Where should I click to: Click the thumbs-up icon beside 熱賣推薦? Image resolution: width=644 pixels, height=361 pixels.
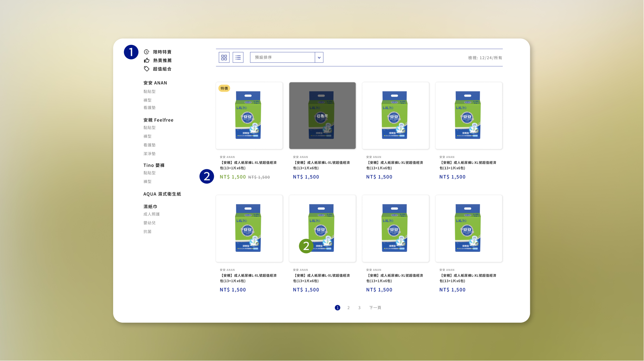147,60
